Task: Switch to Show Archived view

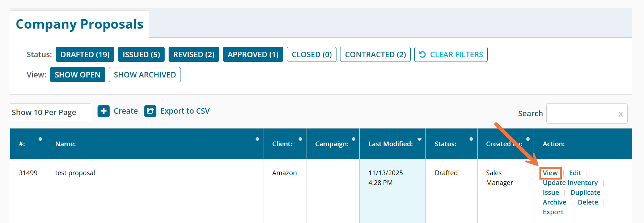Action: click(x=145, y=75)
